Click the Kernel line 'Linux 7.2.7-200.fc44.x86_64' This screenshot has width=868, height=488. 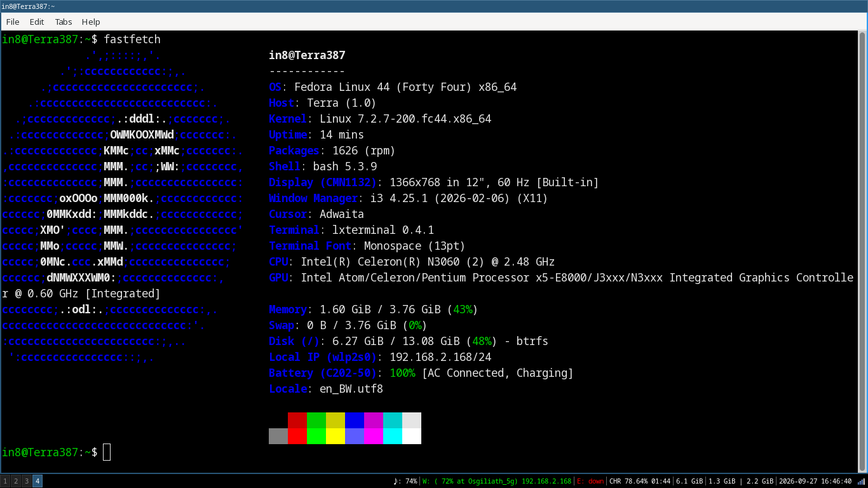coord(380,119)
